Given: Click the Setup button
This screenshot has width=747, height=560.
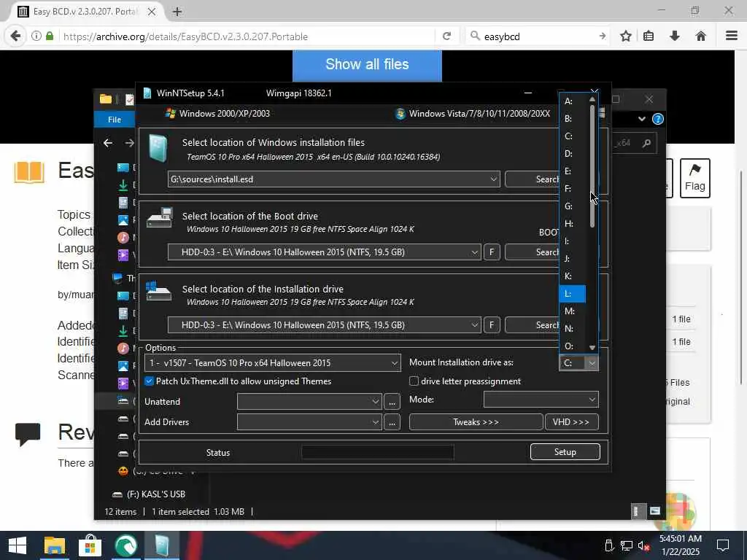Looking at the screenshot, I should pyautogui.click(x=565, y=452).
